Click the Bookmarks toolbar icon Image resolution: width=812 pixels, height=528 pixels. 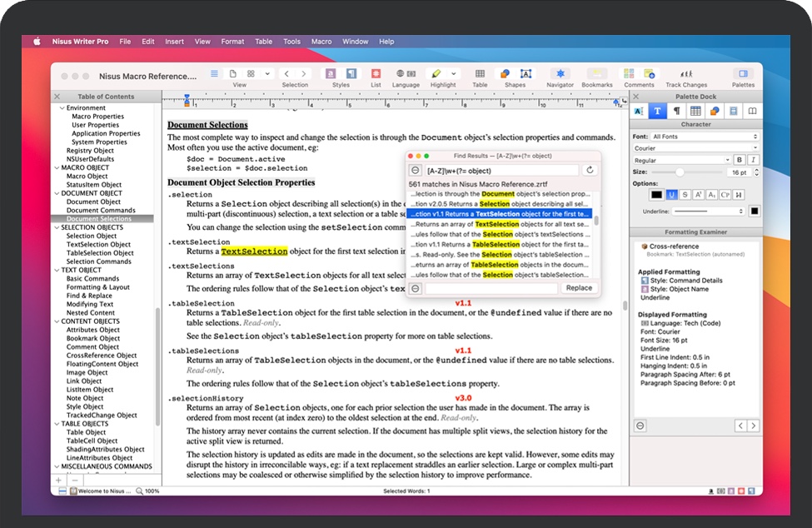coord(597,75)
